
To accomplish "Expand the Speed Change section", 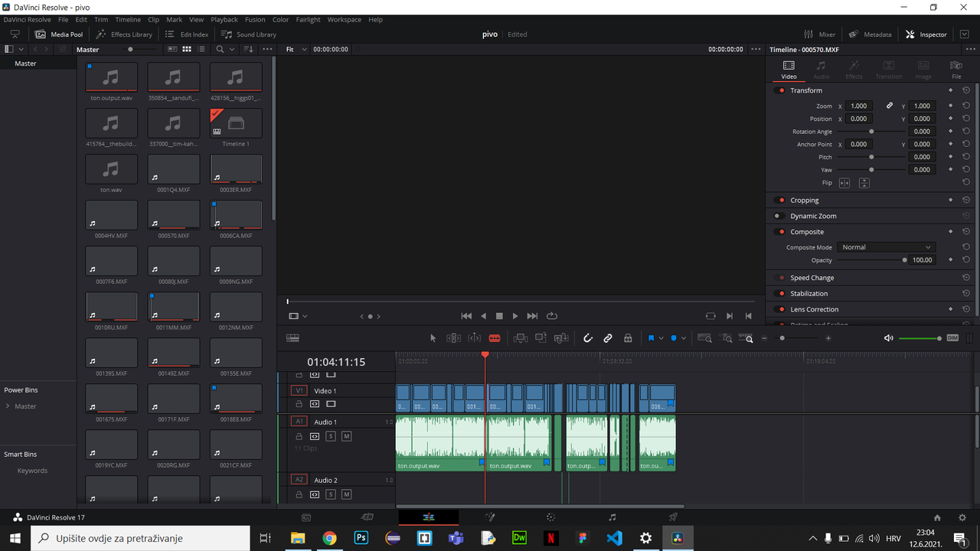I will click(812, 278).
